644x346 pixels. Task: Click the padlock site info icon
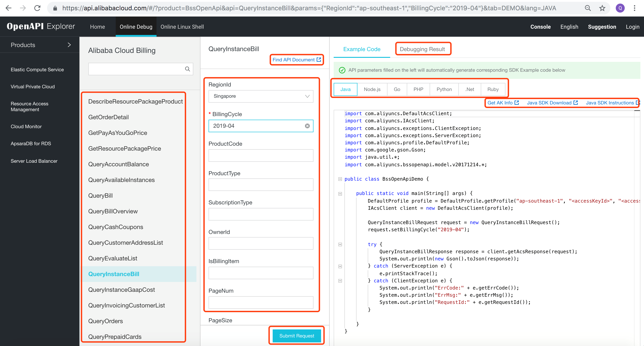click(x=55, y=8)
